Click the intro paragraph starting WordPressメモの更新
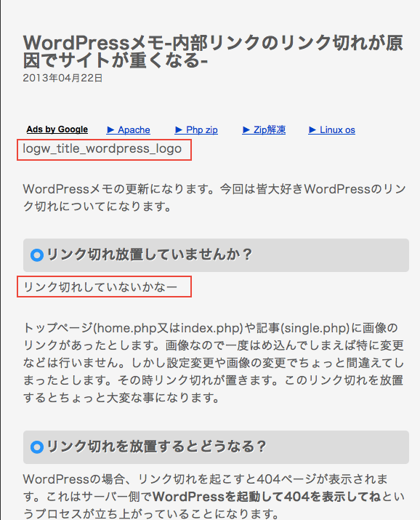Viewport: 420px width, 520px height. [x=214, y=198]
